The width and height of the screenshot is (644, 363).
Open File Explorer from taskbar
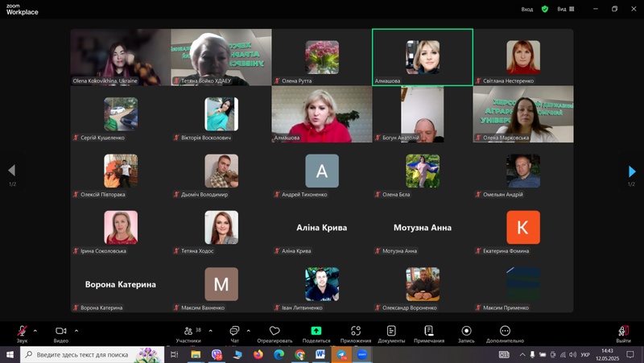[x=196, y=354]
